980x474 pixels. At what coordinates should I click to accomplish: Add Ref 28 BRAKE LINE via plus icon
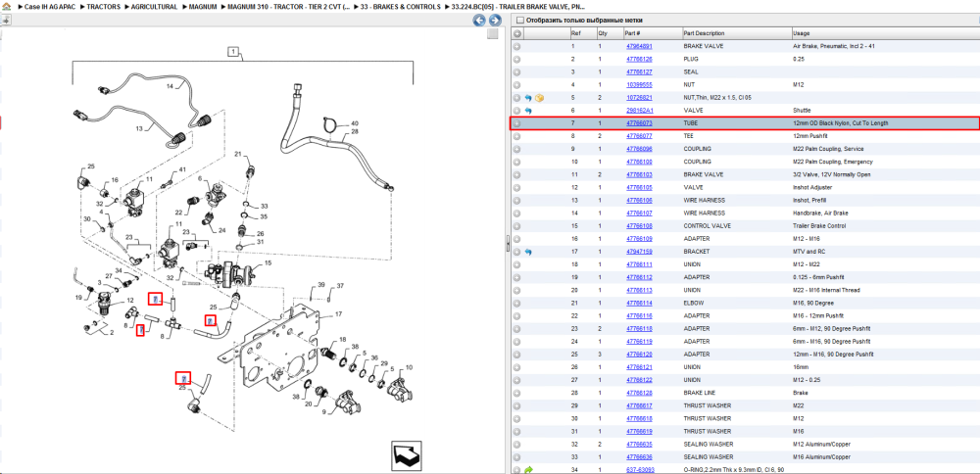click(516, 393)
